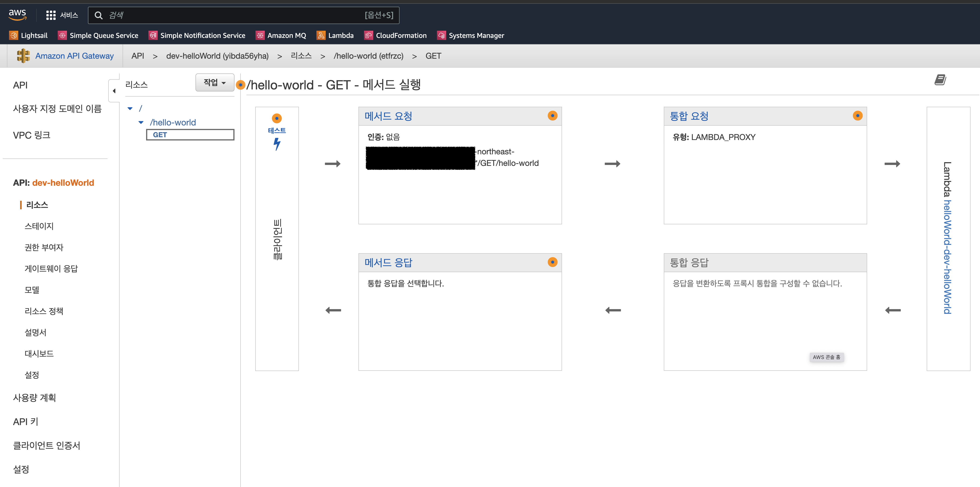This screenshot has height=487, width=980.
Task: Open the documentation book icon
Action: click(940, 80)
